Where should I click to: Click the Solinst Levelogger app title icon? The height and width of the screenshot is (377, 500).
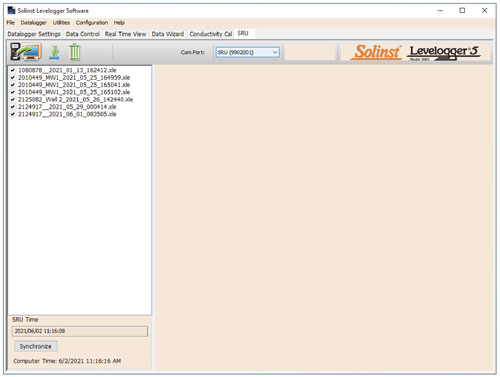point(11,10)
